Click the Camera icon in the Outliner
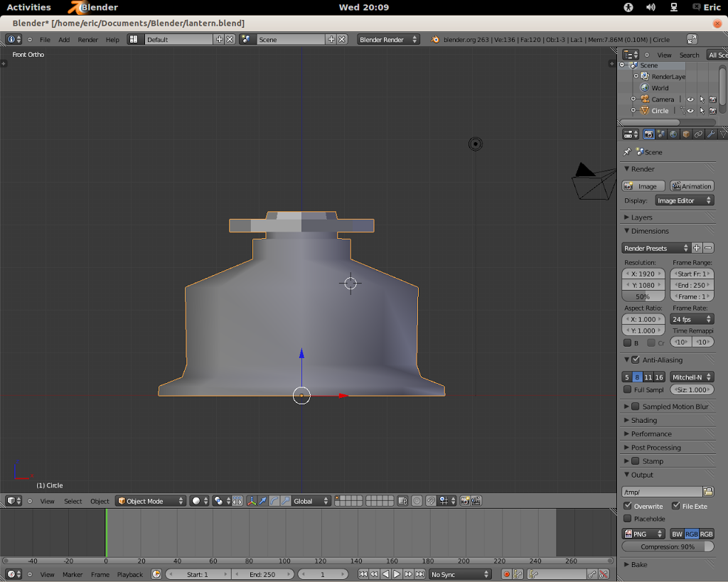This screenshot has height=582, width=728. [x=644, y=99]
